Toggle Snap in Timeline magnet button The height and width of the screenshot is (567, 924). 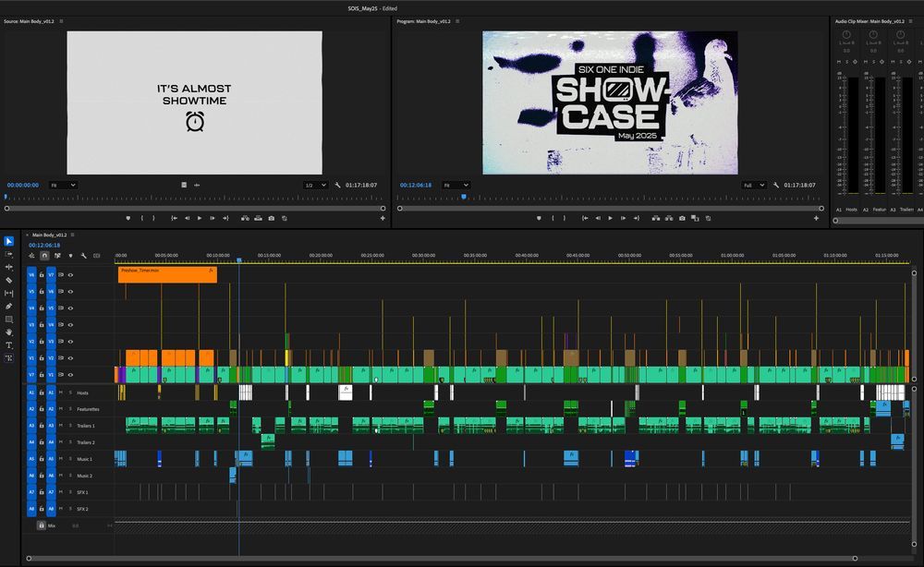44,256
